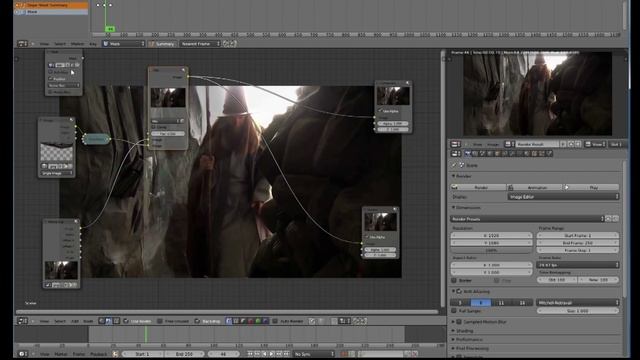Click timeline Start: 1 field

click(142, 354)
